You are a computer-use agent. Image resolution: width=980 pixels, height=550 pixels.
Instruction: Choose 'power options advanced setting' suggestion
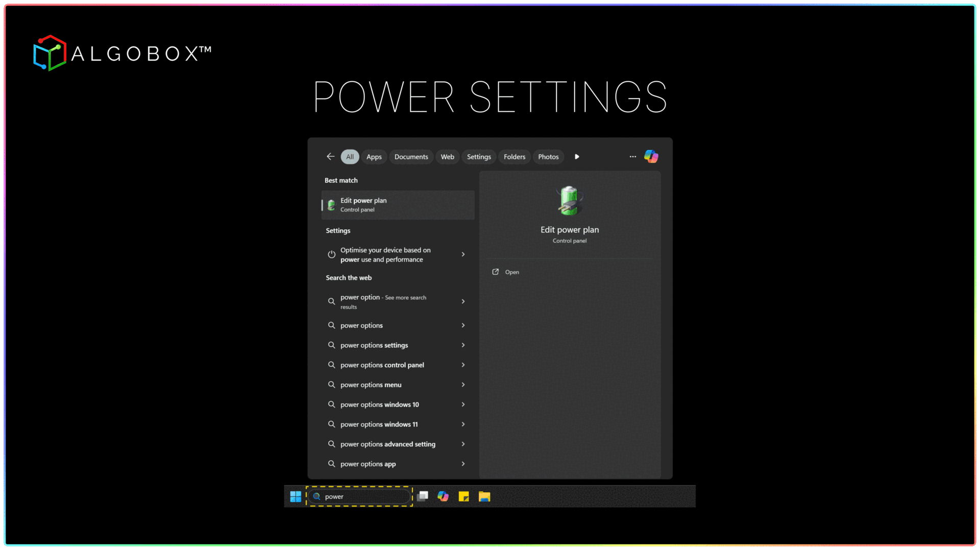(387, 444)
